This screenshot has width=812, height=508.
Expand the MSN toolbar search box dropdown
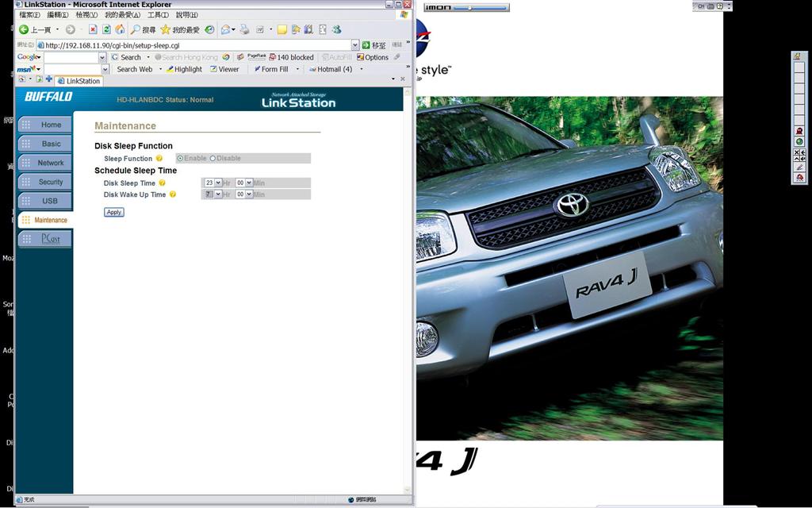tap(105, 69)
